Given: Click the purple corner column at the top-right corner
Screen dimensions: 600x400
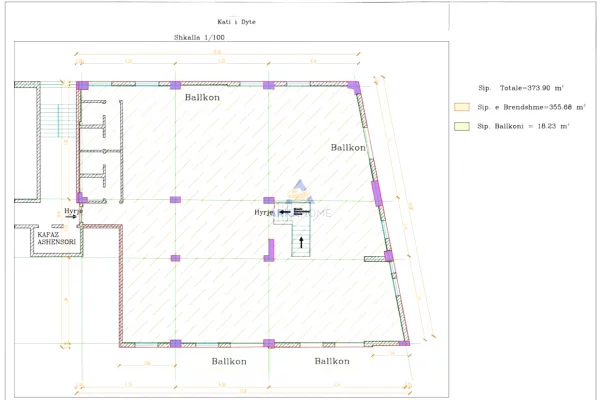Looking at the screenshot, I should click(x=354, y=87).
